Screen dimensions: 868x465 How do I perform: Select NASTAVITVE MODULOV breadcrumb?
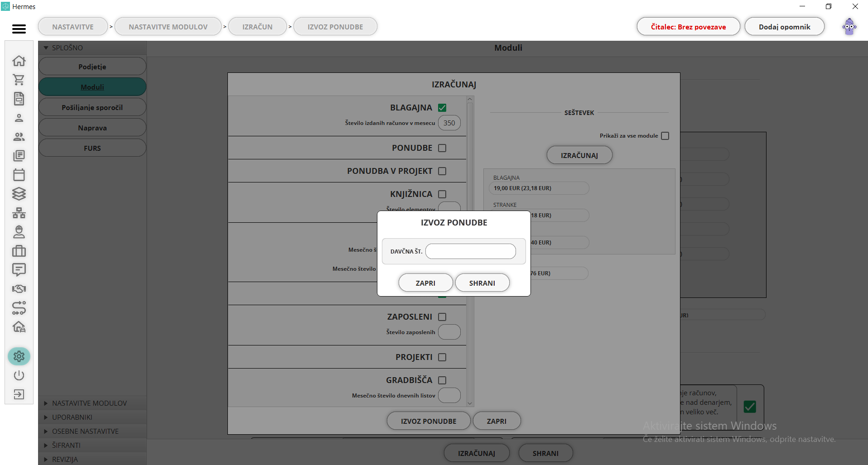pyautogui.click(x=168, y=27)
